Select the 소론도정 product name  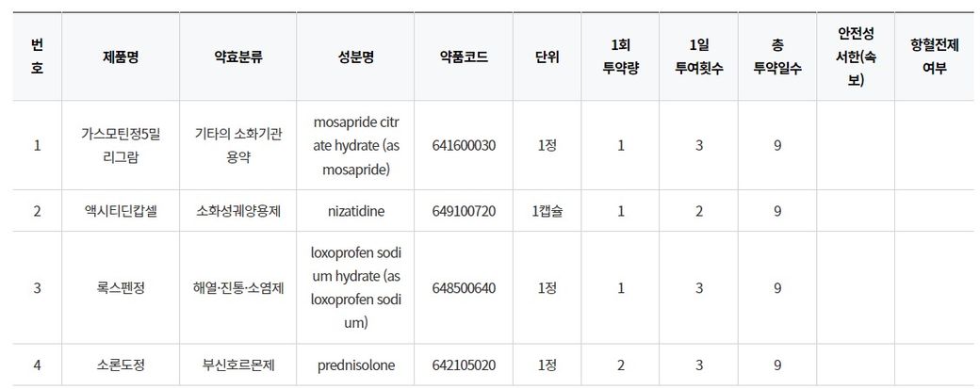click(121, 365)
